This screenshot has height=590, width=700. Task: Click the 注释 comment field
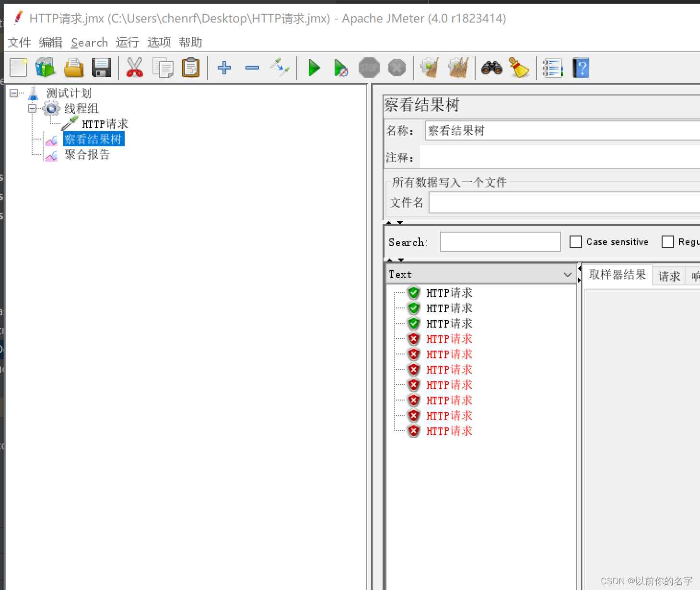coord(560,157)
